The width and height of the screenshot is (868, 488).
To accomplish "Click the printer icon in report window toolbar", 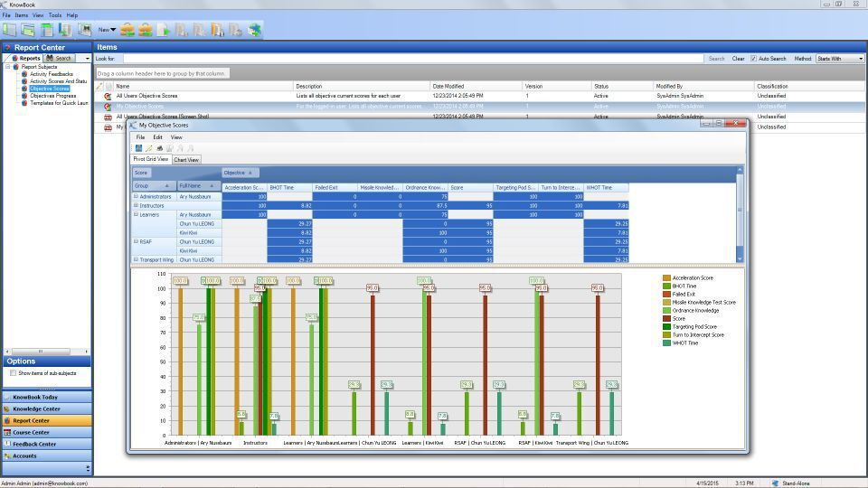I will pyautogui.click(x=159, y=148).
